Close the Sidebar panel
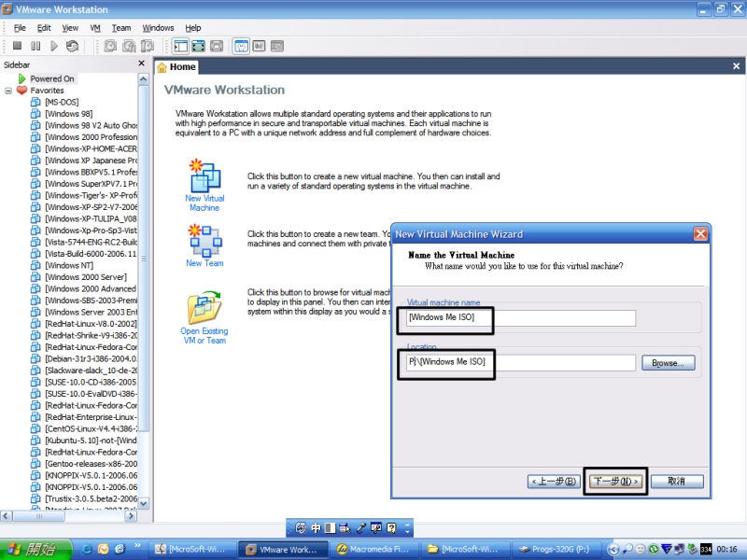Viewport: 747px width, 560px height. pyautogui.click(x=142, y=63)
